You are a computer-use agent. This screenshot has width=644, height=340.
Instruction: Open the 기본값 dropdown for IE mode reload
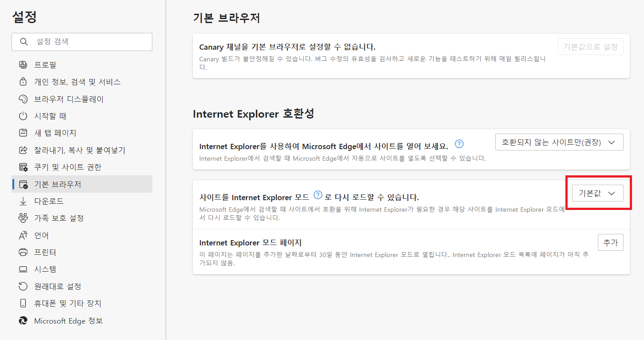tap(597, 193)
